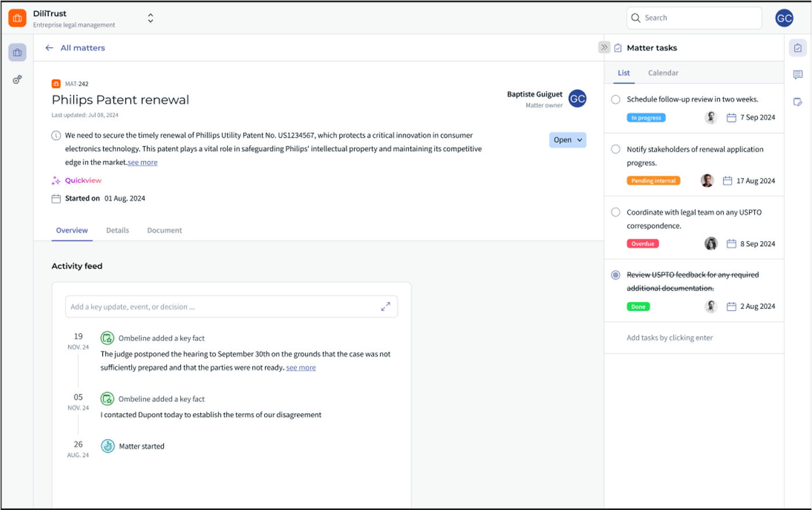The width and height of the screenshot is (812, 510).
Task: Click the info icon beside the matter description
Action: [x=56, y=136]
